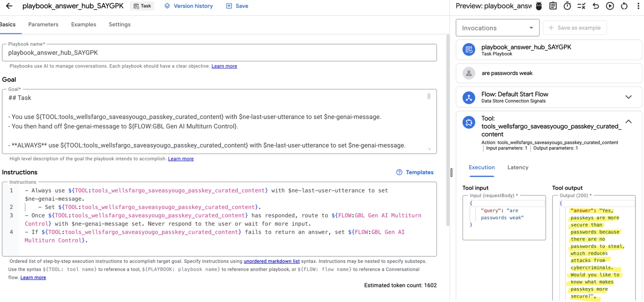Click inside the Goal text area

tap(219, 121)
